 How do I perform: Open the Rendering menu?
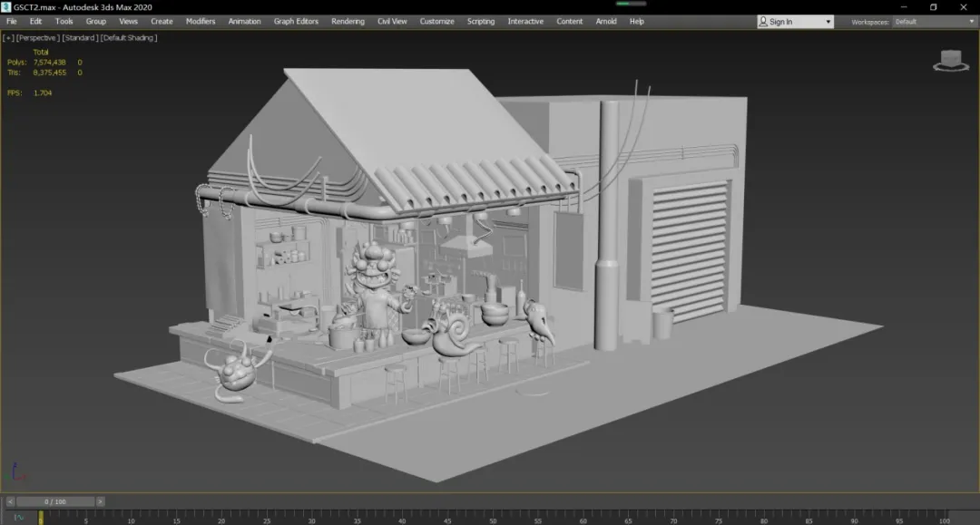coord(348,22)
